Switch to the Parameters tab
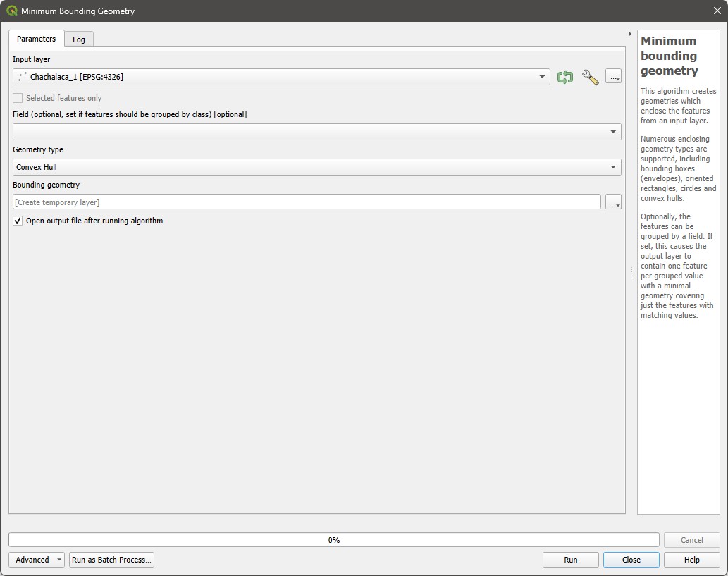Image resolution: width=728 pixels, height=576 pixels. click(36, 39)
